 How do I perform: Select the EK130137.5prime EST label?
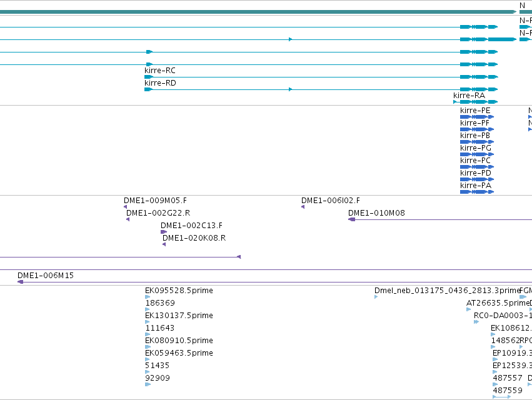tap(179, 316)
